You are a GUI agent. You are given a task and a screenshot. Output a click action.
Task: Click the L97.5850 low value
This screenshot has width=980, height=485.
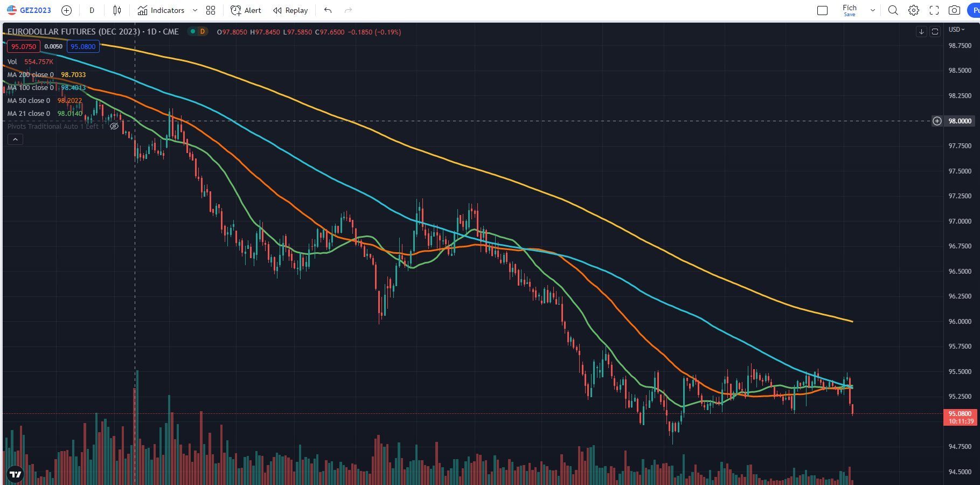pyautogui.click(x=297, y=32)
